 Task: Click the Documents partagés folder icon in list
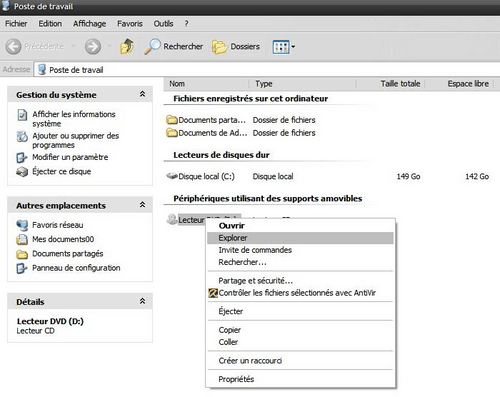pos(172,120)
